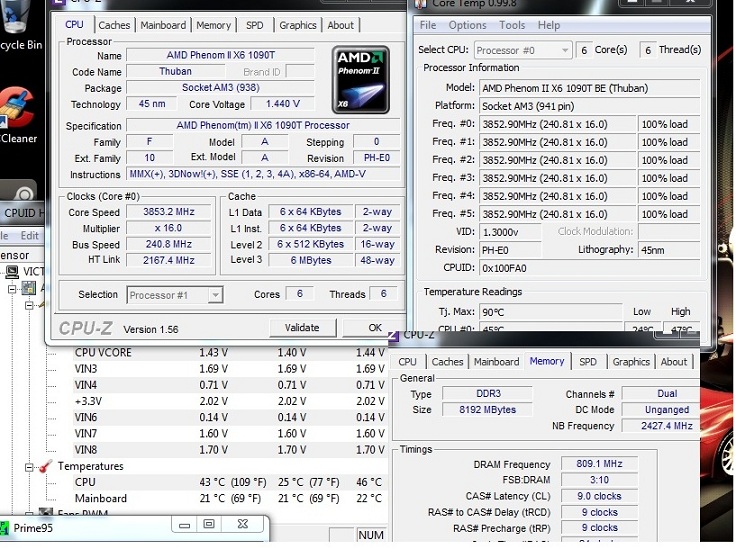Switch to the Mainboard tab in top CPU-Z window
The image size is (736, 549).
pyautogui.click(x=163, y=25)
